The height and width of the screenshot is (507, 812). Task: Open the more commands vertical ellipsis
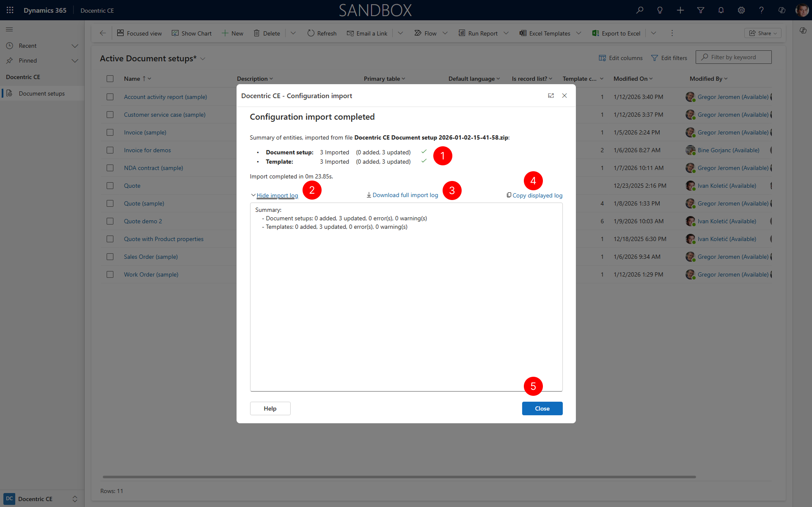coord(672,33)
